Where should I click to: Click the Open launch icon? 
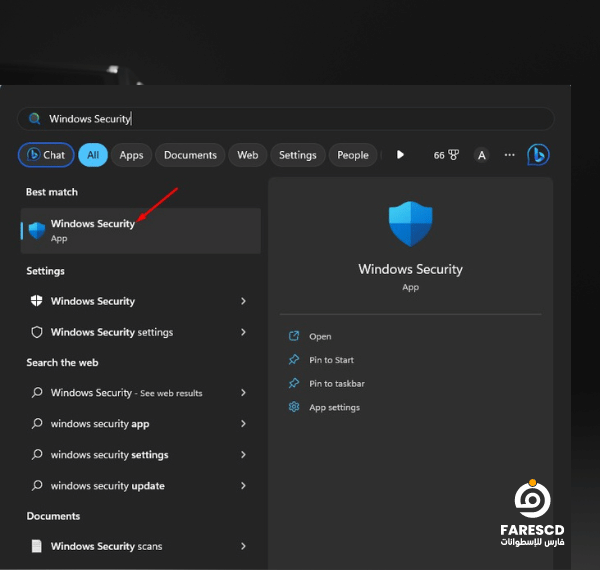click(x=294, y=336)
